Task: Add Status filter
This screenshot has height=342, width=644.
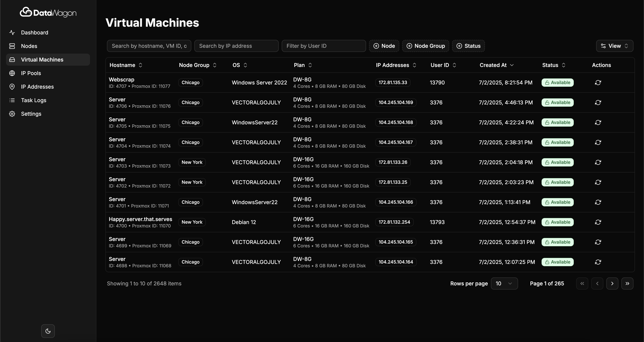Action: pos(468,46)
